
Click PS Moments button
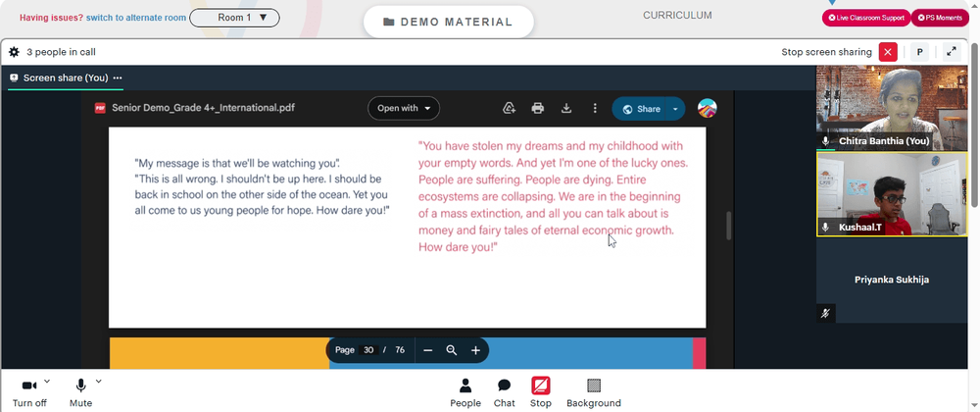[x=940, y=18]
